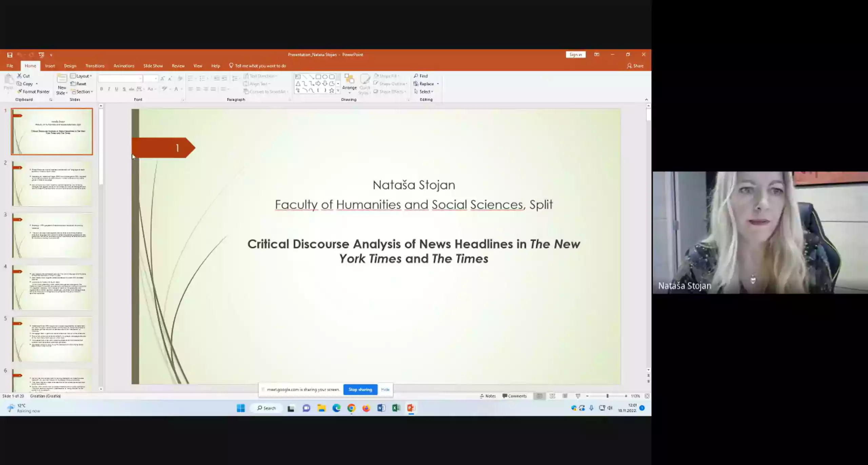Click the Save icon in quick access toolbar
The image size is (868, 465).
point(10,55)
